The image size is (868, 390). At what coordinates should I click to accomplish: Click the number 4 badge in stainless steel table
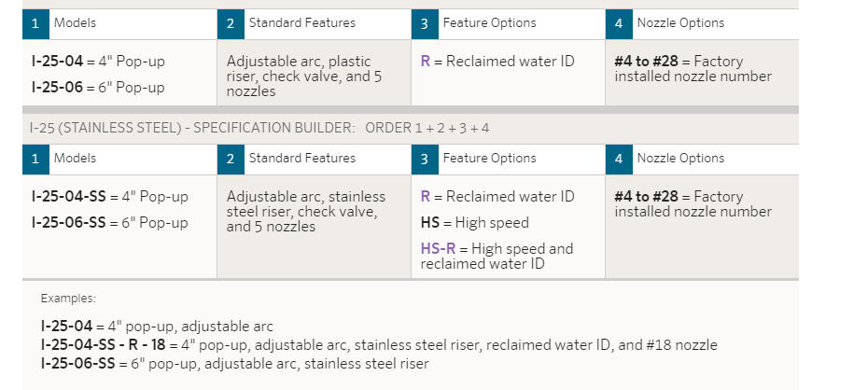click(x=619, y=160)
